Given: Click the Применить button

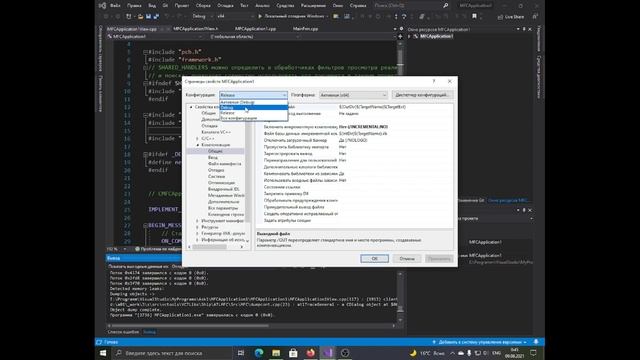Looking at the screenshot, I should [439, 258].
